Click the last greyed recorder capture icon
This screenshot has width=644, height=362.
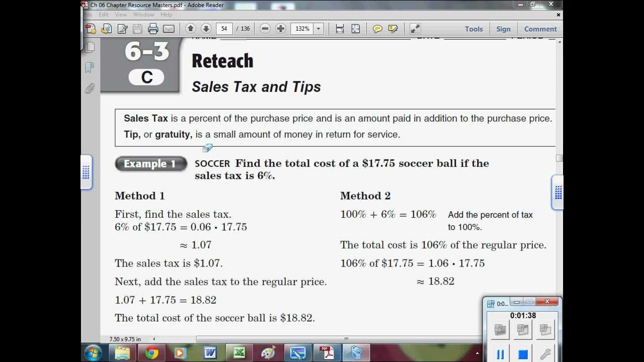[x=545, y=330]
